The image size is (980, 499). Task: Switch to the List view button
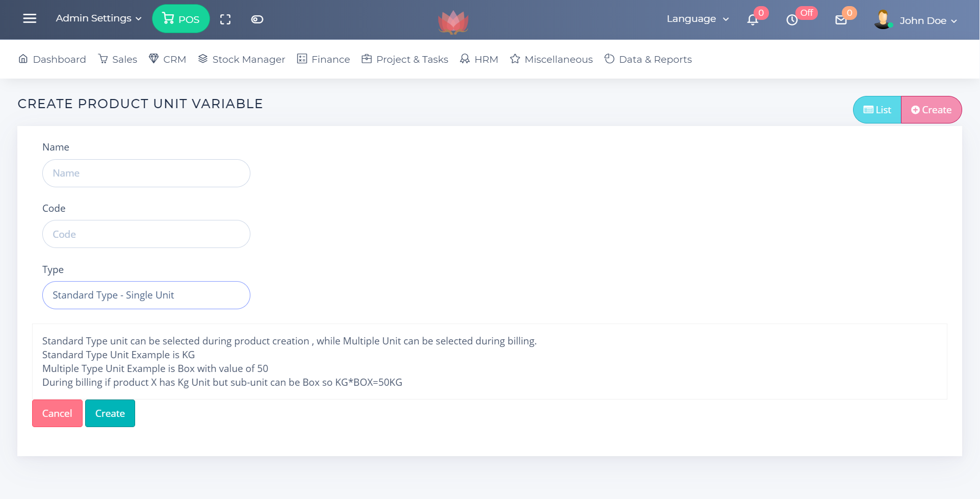tap(877, 110)
